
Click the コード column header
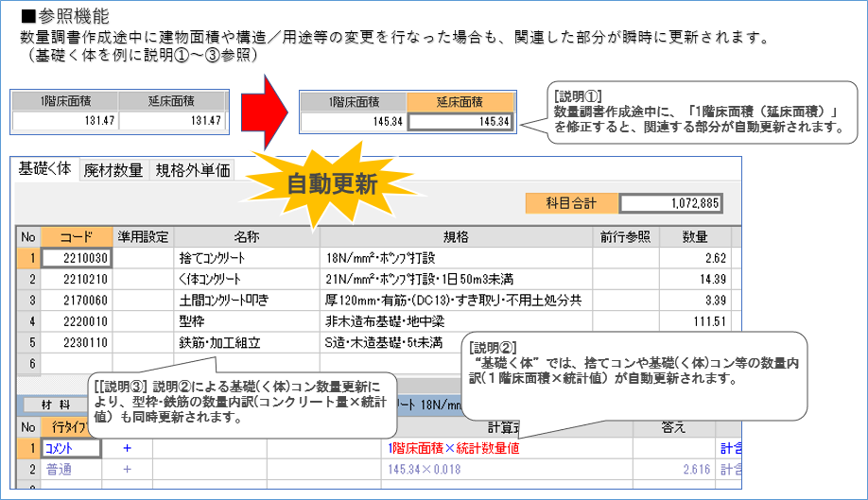[77, 236]
